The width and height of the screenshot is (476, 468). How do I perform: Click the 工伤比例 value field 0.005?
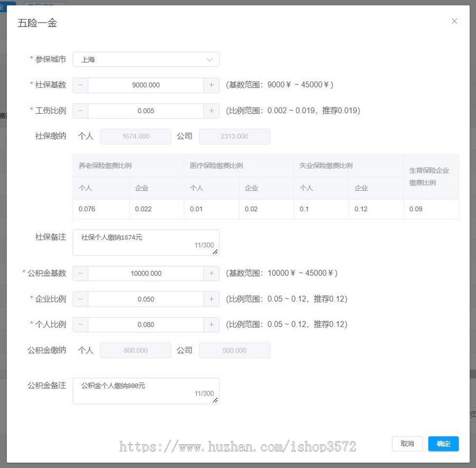[146, 111]
